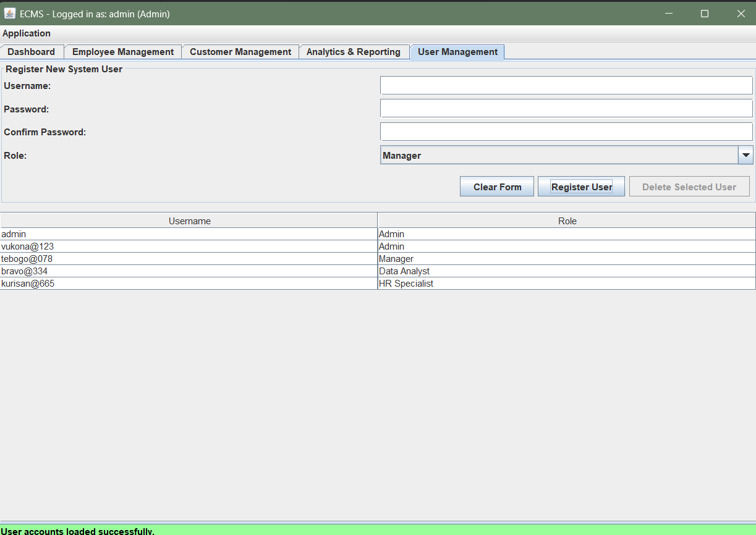Expand the Role combo box showing Manager

(x=556, y=155)
